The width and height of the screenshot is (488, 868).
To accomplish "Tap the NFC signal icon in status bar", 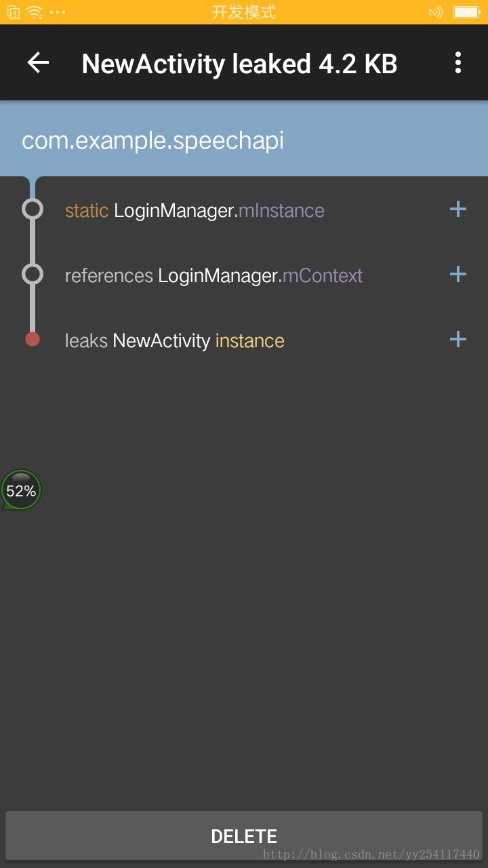I will [x=436, y=12].
